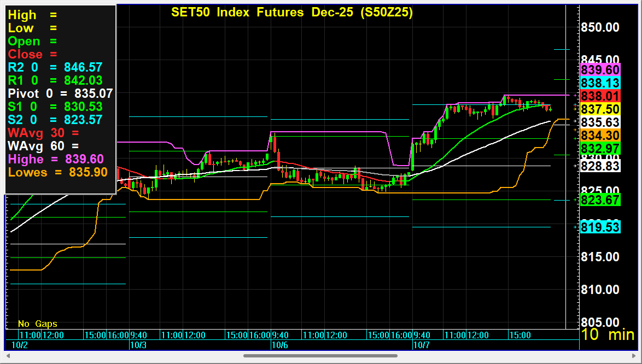Select the Pivot 0 legend entry
The height and width of the screenshot is (364, 642).
click(x=60, y=93)
